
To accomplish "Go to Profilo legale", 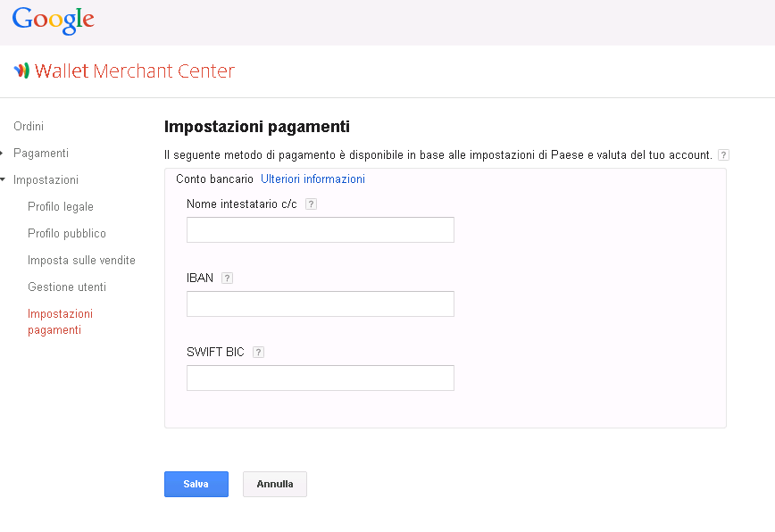I will coord(61,206).
